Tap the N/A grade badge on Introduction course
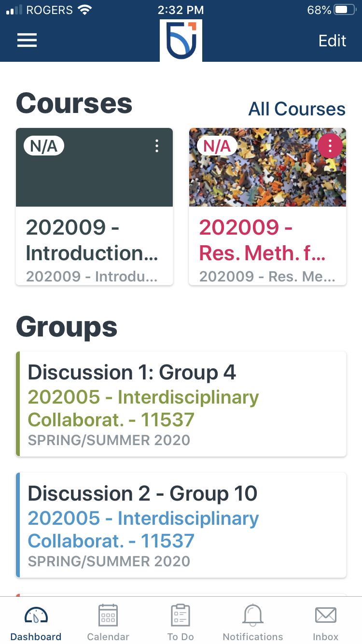This screenshot has height=644, width=362. 44,145
